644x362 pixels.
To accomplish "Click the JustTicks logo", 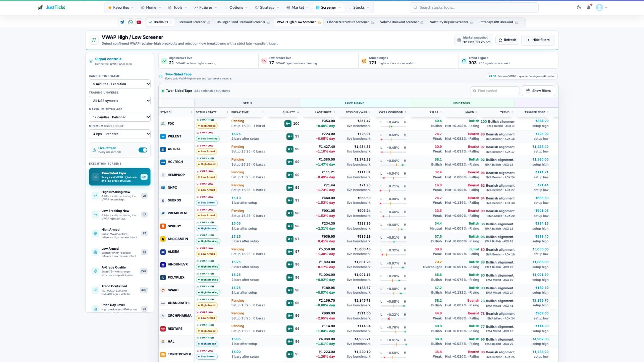I will click(x=52, y=7).
